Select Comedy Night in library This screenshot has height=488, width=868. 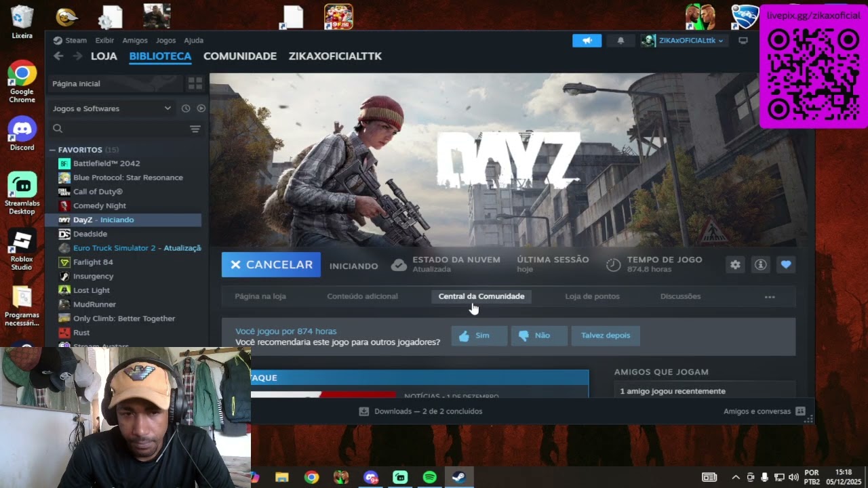(100, 206)
